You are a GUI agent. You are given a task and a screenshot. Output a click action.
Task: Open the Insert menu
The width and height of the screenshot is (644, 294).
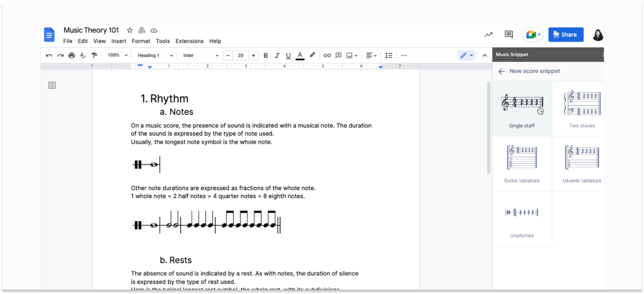[x=118, y=41]
